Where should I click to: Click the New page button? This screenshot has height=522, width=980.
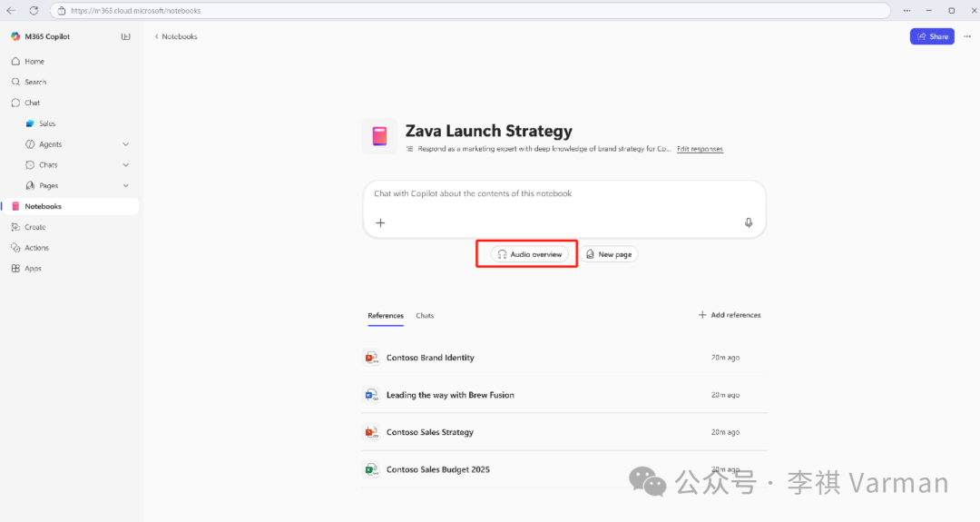(x=609, y=254)
